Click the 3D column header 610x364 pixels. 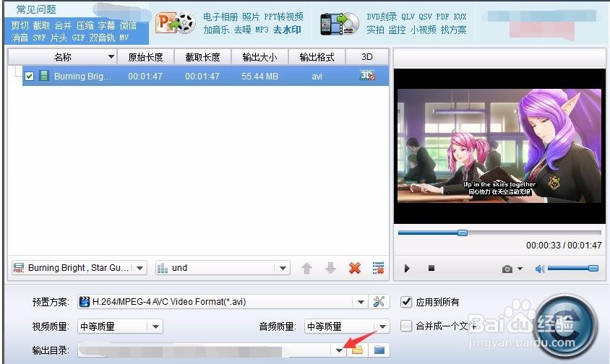click(x=367, y=57)
